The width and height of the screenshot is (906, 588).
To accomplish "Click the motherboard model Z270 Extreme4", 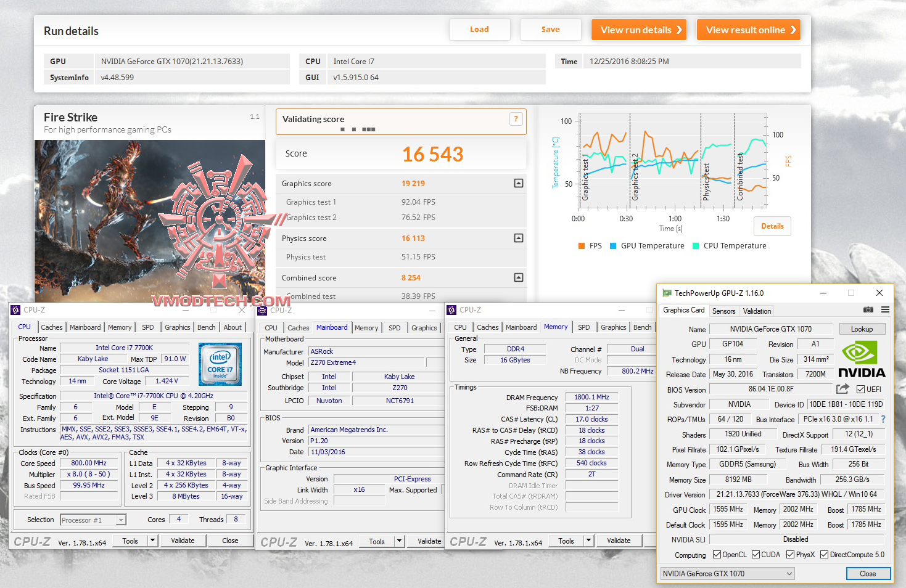I will pyautogui.click(x=367, y=362).
